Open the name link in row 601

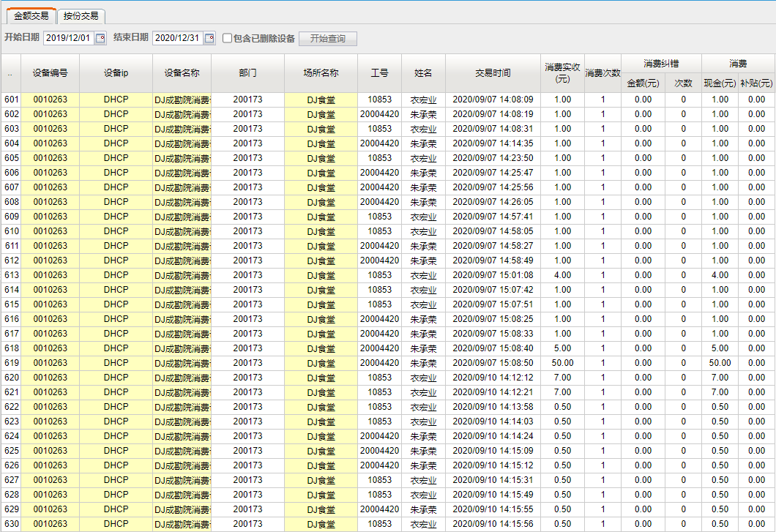pos(423,100)
